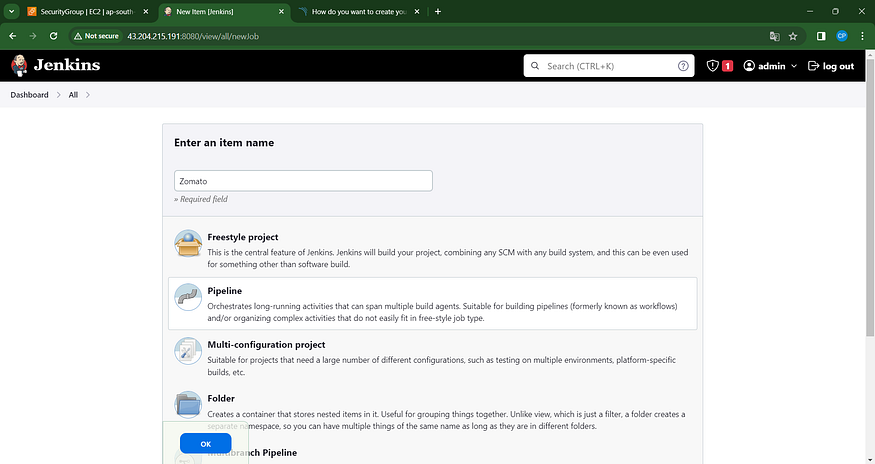Open the Chrome profile avatar

[842, 36]
